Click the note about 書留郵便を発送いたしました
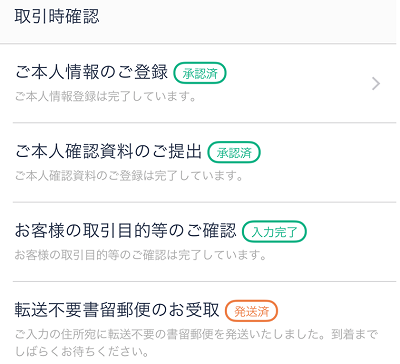The height and width of the screenshot is (364, 400). tap(197, 334)
